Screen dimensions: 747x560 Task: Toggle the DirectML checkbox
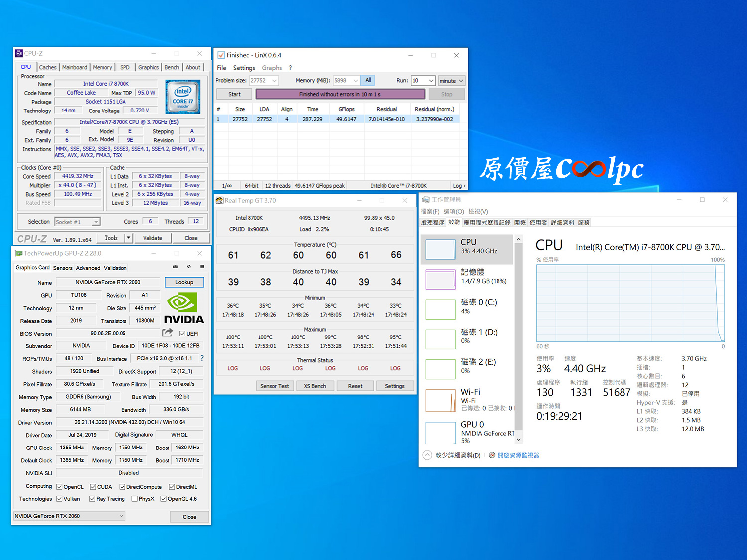click(172, 487)
